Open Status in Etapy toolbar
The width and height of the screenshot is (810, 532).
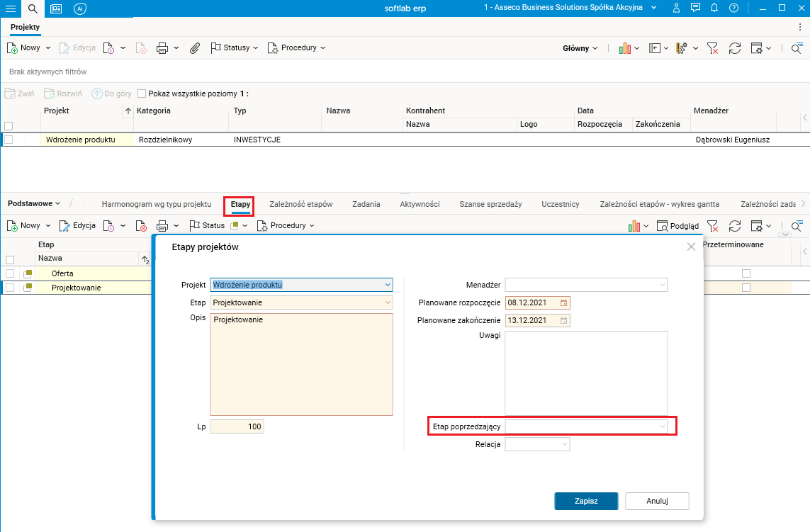(207, 226)
